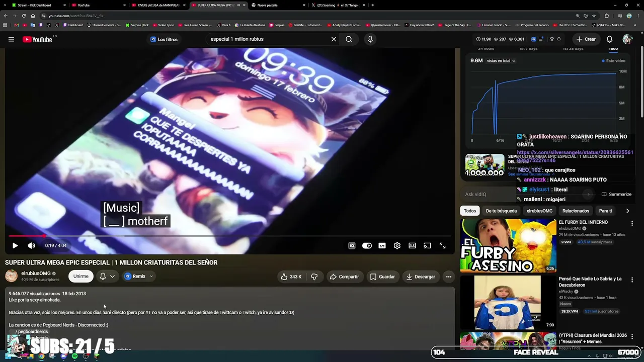The width and height of the screenshot is (644, 362).
Task: Show more filter chips with arrow
Action: coord(627,211)
